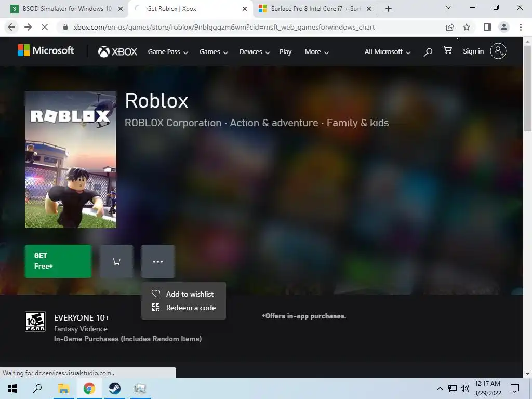This screenshot has width=532, height=399.
Task: Click the Microsoft logo in header
Action: (x=46, y=51)
